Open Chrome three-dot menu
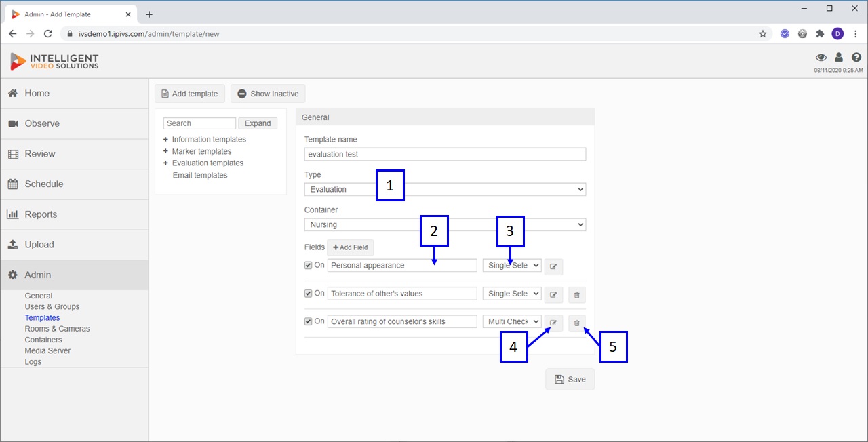The image size is (868, 442). (854, 33)
